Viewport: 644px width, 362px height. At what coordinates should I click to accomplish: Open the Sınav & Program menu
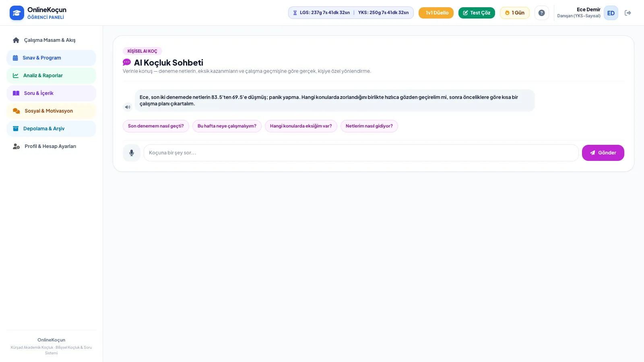[x=51, y=58]
